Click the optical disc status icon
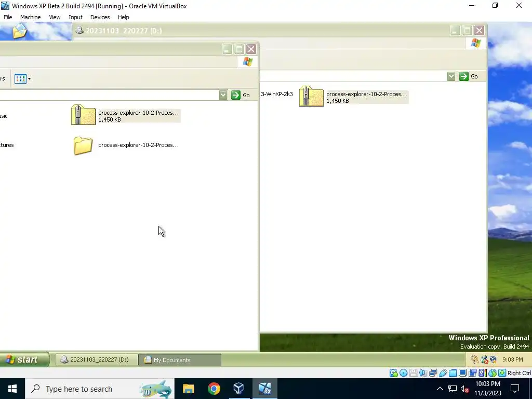This screenshot has height=399, width=532. [403, 373]
